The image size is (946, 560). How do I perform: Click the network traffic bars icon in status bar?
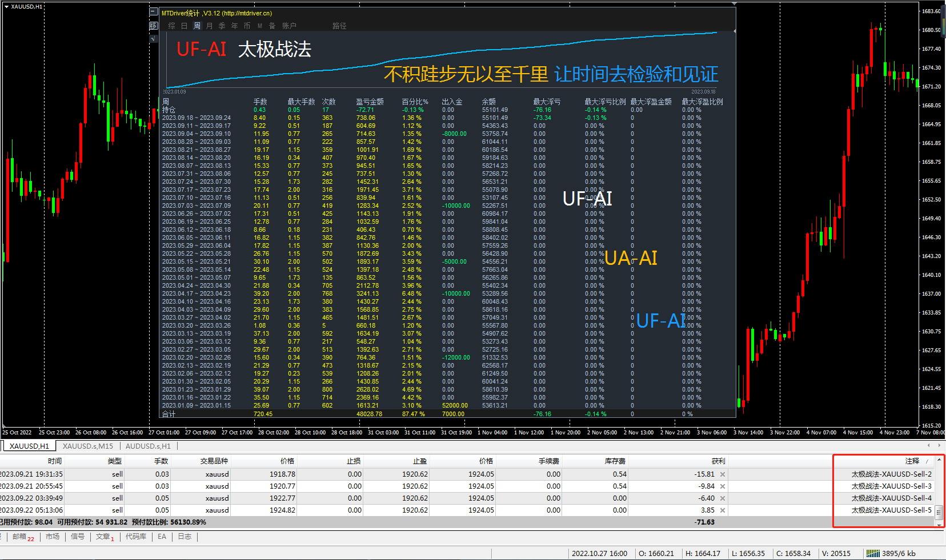[872, 553]
